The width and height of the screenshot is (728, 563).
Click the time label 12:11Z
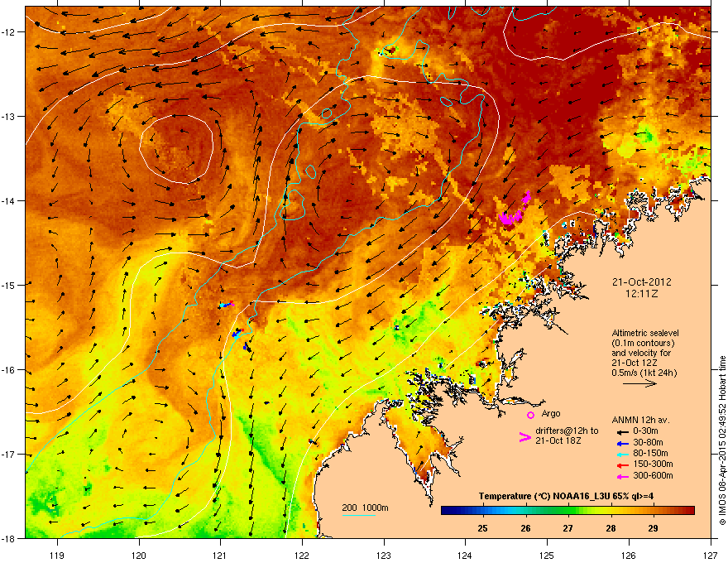(641, 294)
